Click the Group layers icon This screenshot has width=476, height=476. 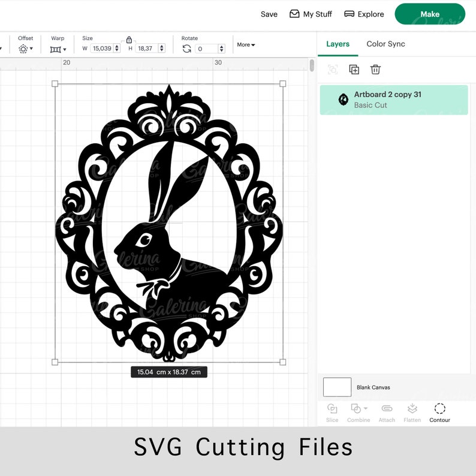333,70
